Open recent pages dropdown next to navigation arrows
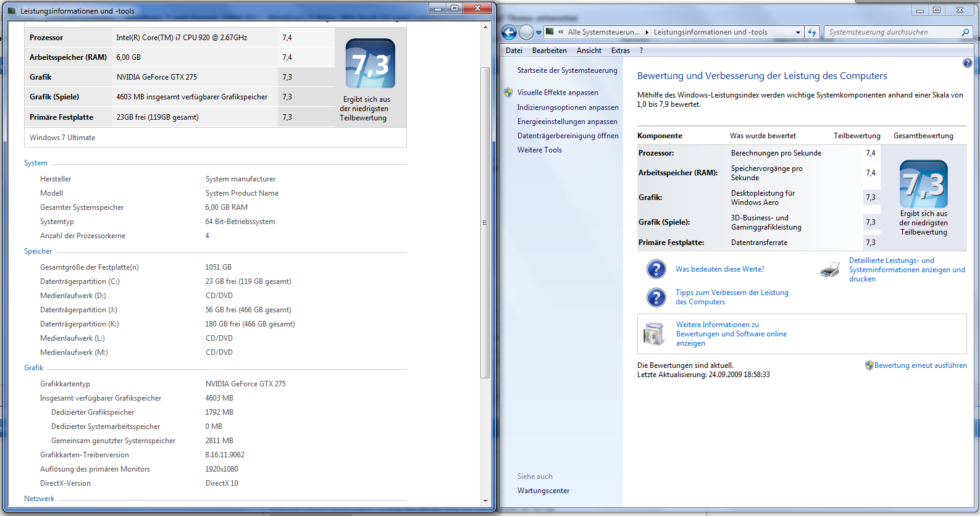 tap(538, 33)
